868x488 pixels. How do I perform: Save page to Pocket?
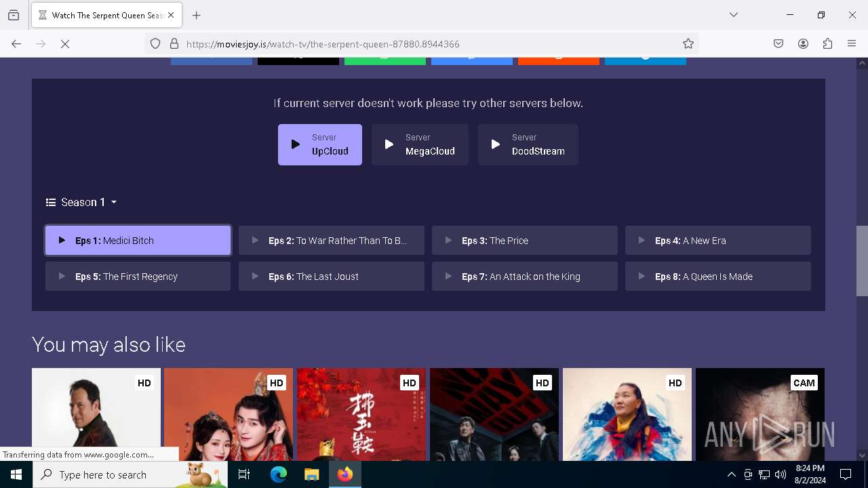(778, 44)
